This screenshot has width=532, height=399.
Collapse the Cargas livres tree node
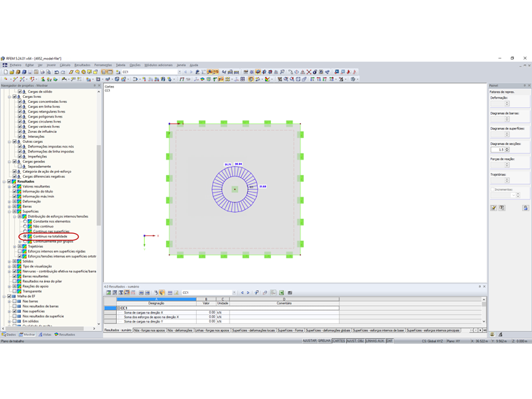point(10,97)
